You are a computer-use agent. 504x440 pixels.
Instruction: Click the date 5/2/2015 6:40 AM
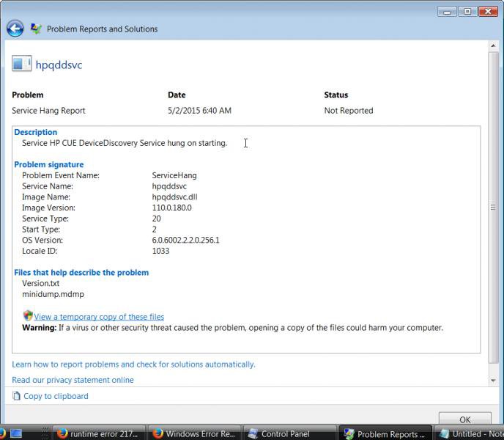[x=199, y=111]
